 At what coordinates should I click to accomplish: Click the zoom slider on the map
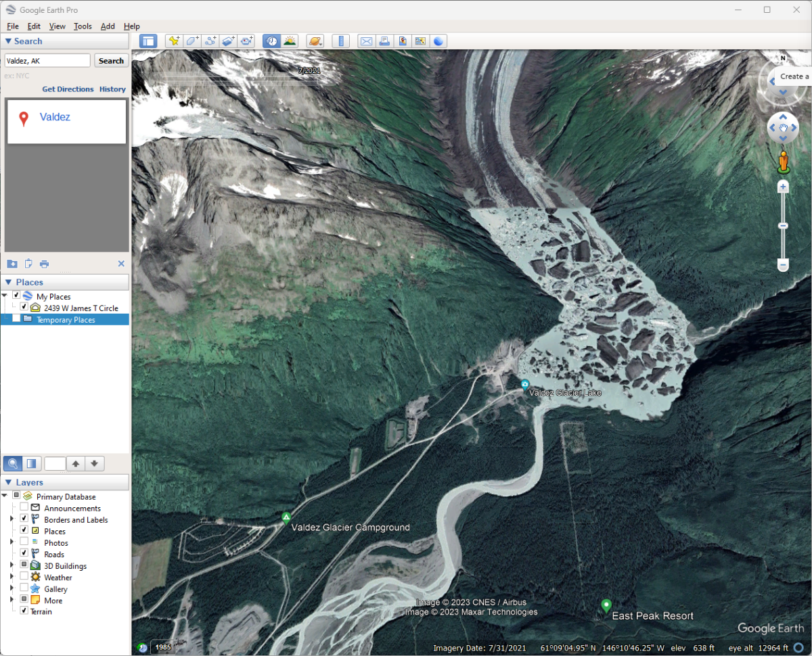coord(783,226)
